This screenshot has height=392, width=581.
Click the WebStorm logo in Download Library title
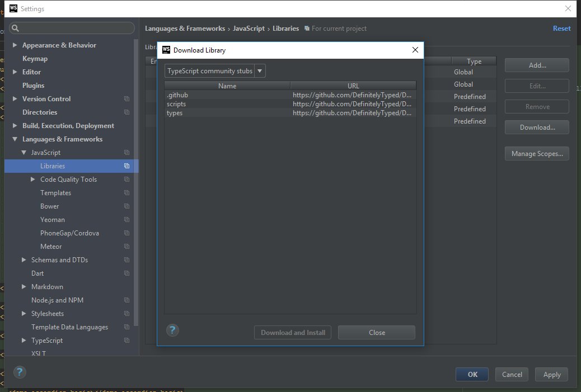(x=166, y=50)
